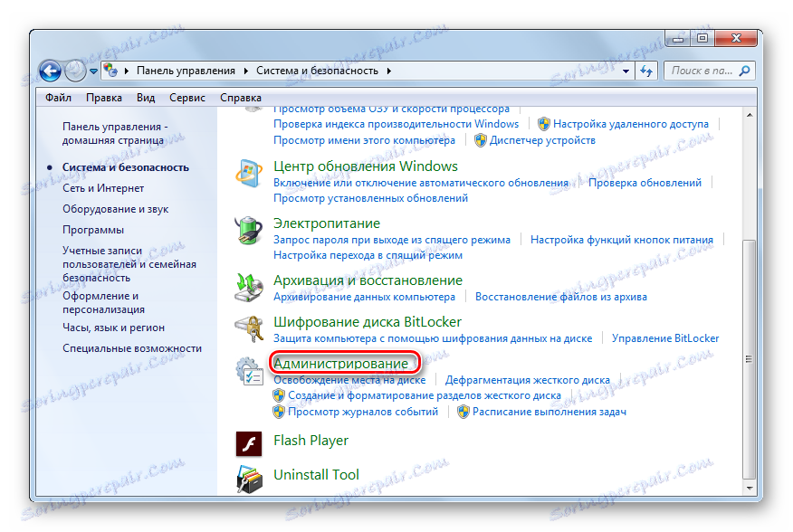Click the BitLocker lock and keys icon

coord(249,328)
